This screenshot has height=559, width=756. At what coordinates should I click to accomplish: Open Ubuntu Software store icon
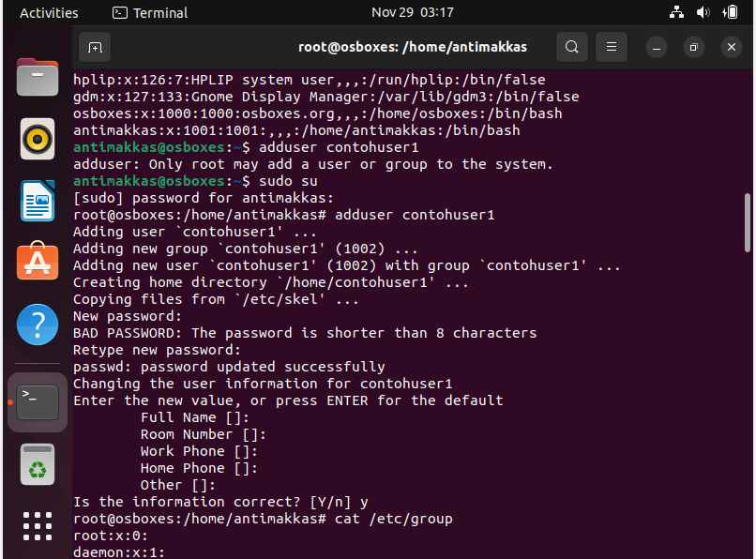[x=38, y=261]
